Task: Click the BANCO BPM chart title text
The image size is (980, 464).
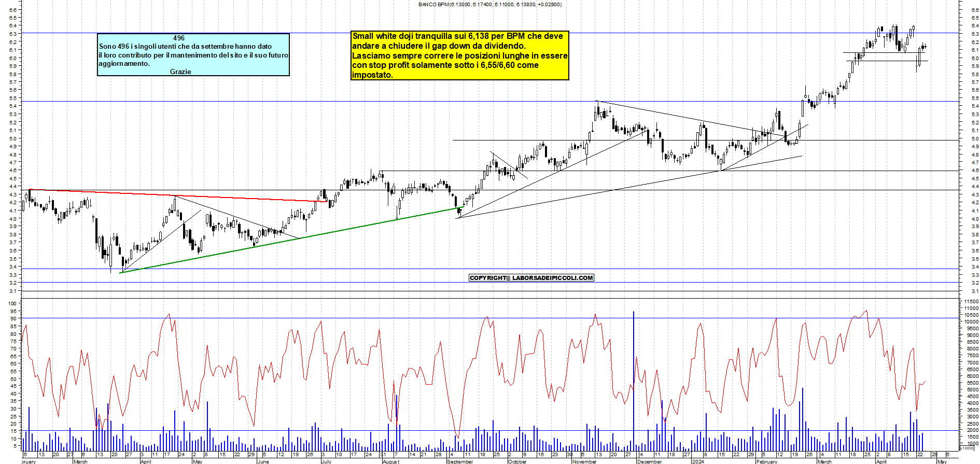Action: point(489,4)
